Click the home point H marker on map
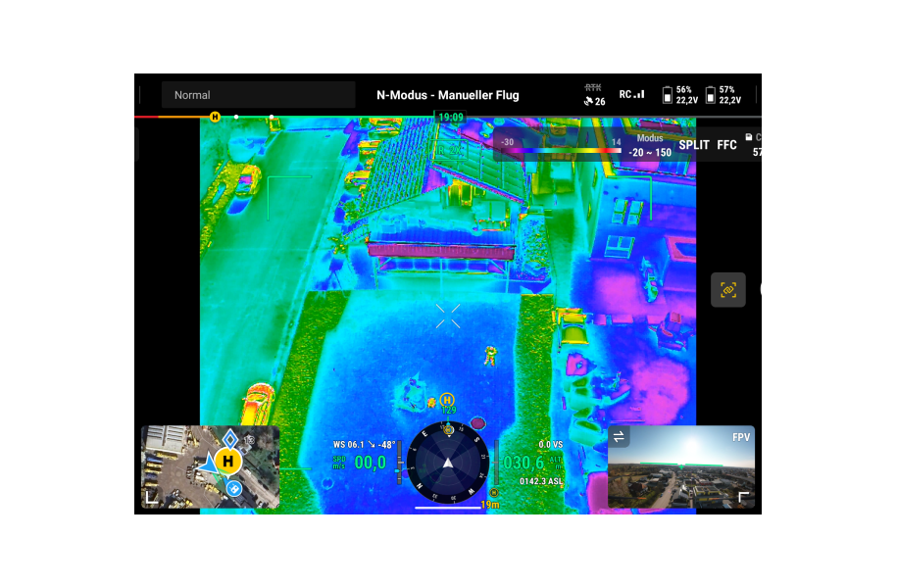The height and width of the screenshot is (588, 897). (x=228, y=461)
